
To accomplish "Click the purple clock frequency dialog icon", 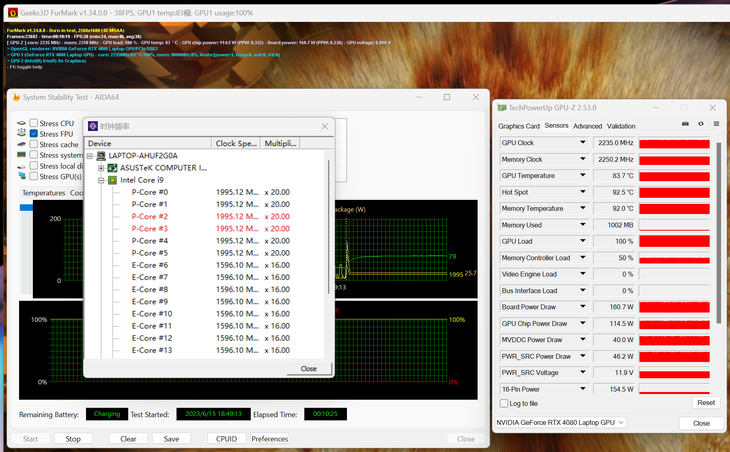I will click(x=93, y=126).
